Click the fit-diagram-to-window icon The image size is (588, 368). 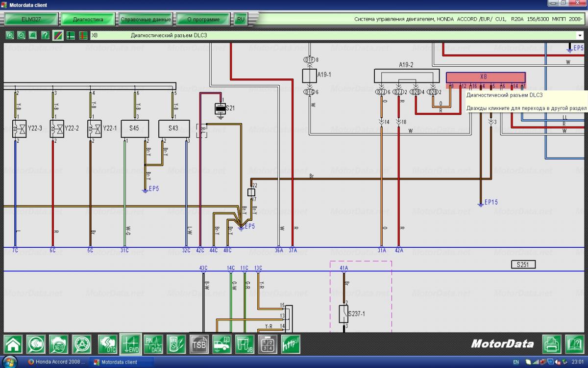tap(33, 35)
